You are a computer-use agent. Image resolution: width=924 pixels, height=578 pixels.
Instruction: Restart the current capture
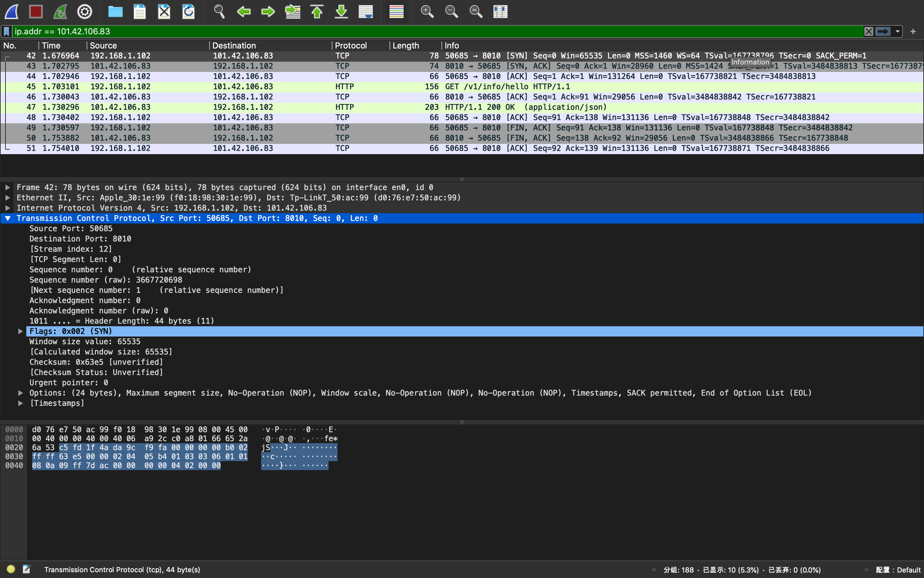[60, 12]
